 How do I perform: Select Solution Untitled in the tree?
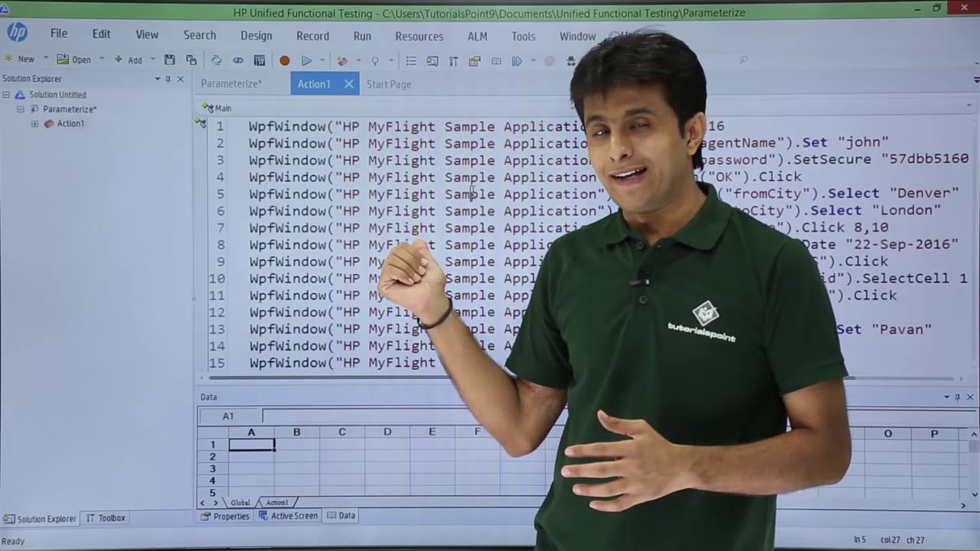57,95
